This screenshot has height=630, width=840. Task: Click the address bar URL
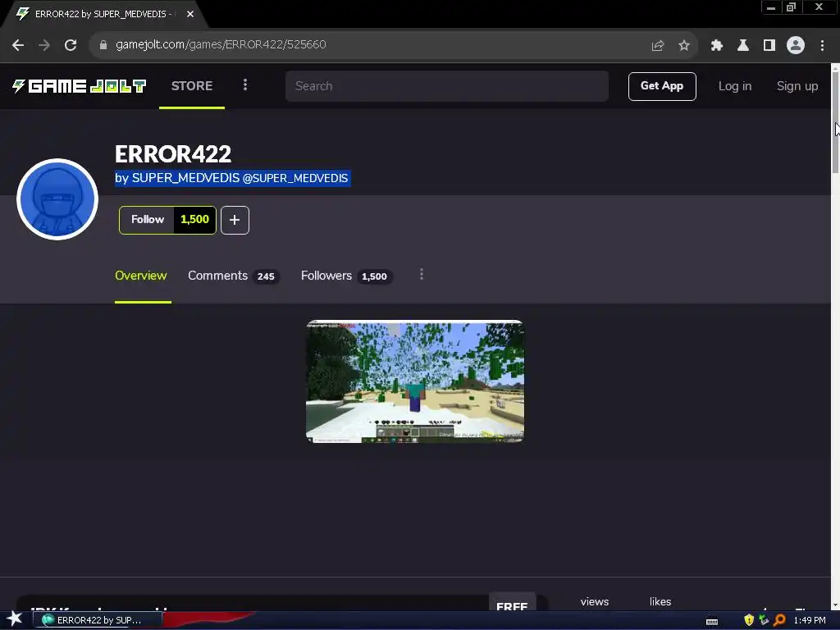tap(221, 44)
